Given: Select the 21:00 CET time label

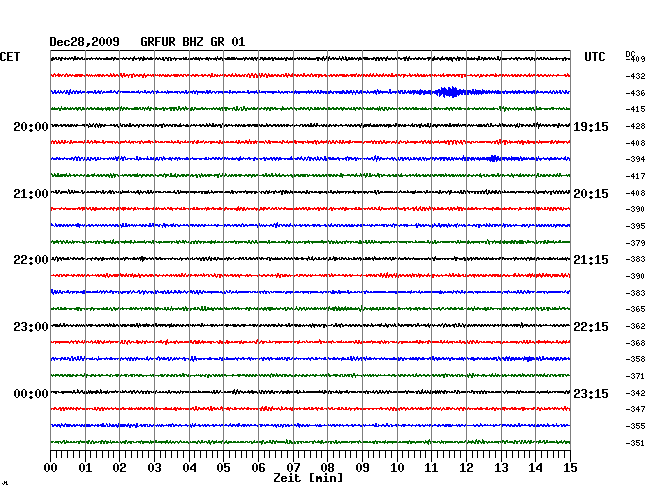Looking at the screenshot, I should 31,194.
